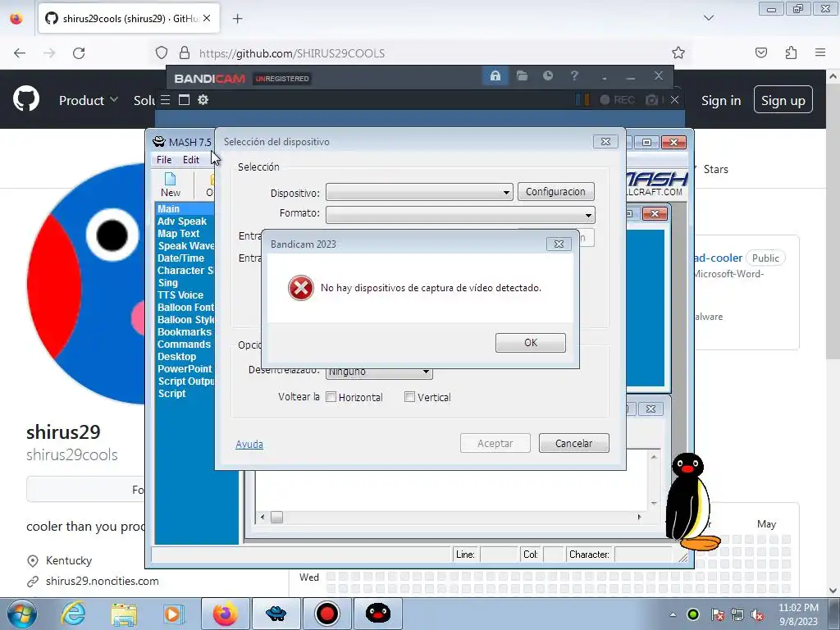The image size is (840, 630).
Task: Click the site security padlock icon
Action: pyautogui.click(x=185, y=52)
